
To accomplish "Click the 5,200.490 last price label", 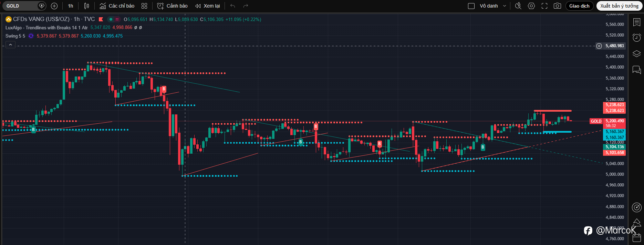I will [615, 121].
